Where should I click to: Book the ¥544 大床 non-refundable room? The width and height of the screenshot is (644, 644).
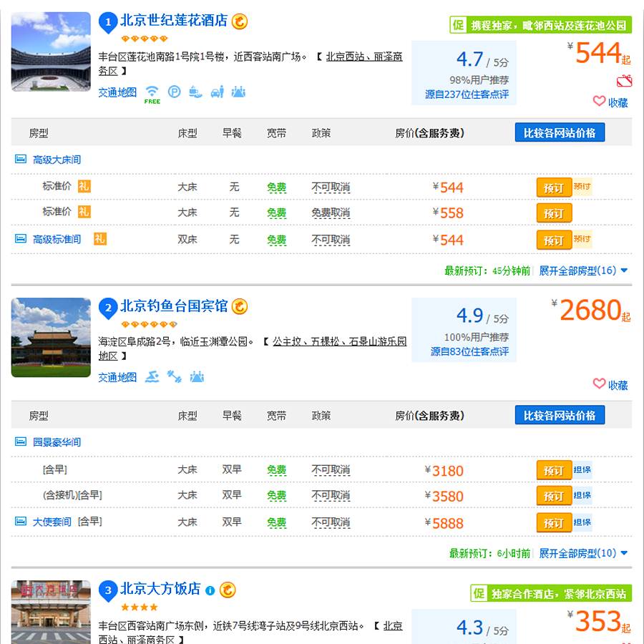554,187
